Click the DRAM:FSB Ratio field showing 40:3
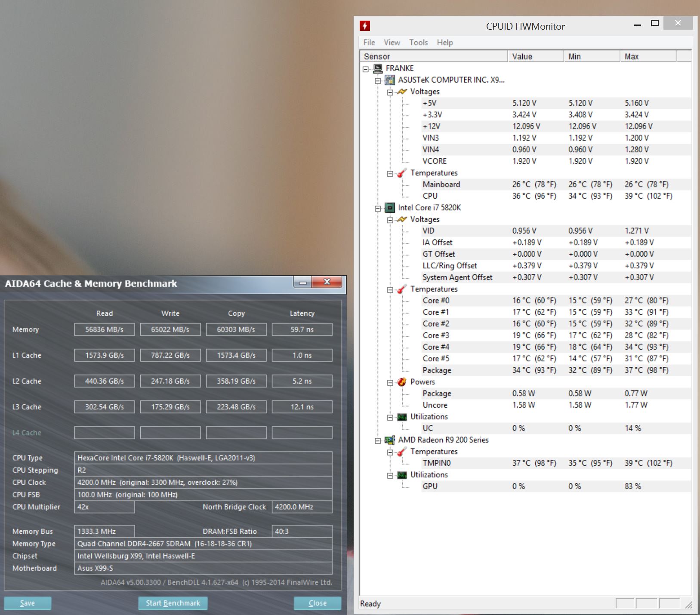This screenshot has height=615, width=700. pyautogui.click(x=302, y=532)
